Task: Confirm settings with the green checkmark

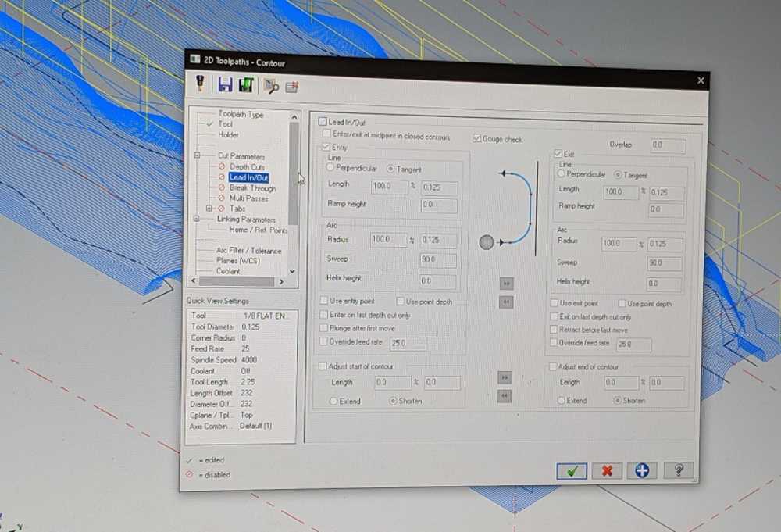Action: [x=572, y=470]
